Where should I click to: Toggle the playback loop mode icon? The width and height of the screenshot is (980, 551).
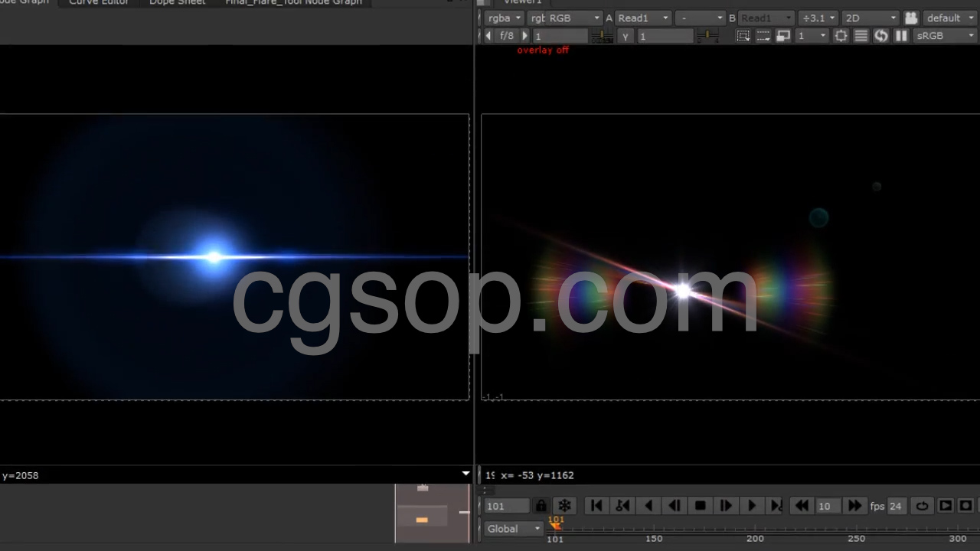(923, 506)
